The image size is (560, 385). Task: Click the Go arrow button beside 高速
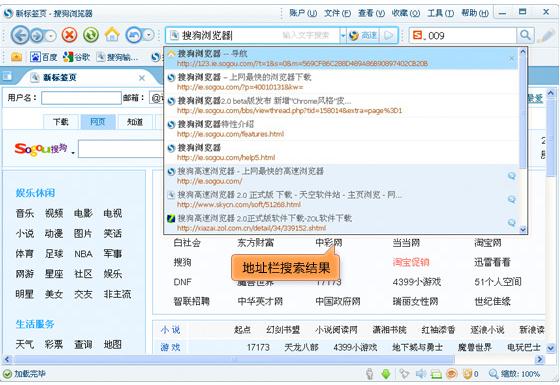388,35
